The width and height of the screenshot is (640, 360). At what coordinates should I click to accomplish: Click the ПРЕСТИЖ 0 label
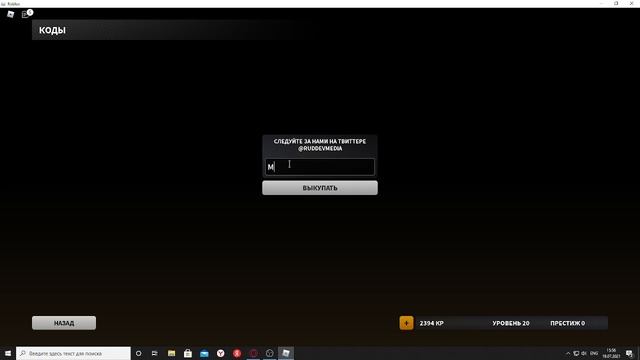567,323
